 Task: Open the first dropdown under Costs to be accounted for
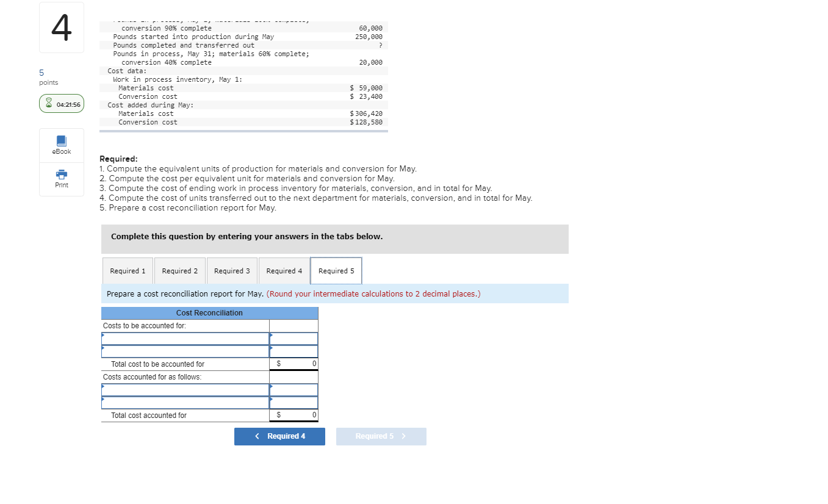point(185,339)
